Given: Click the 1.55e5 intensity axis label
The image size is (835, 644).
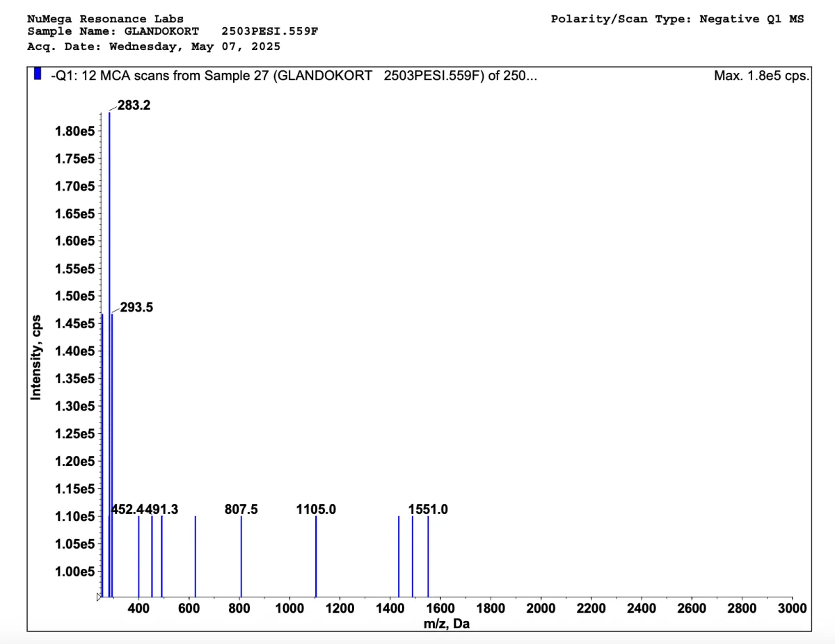Looking at the screenshot, I should click(x=75, y=268).
